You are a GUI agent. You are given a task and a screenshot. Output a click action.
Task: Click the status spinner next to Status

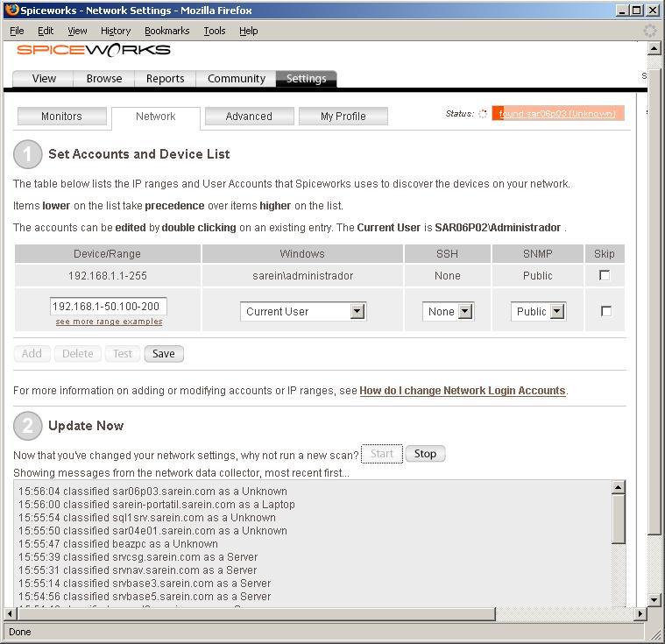[482, 114]
